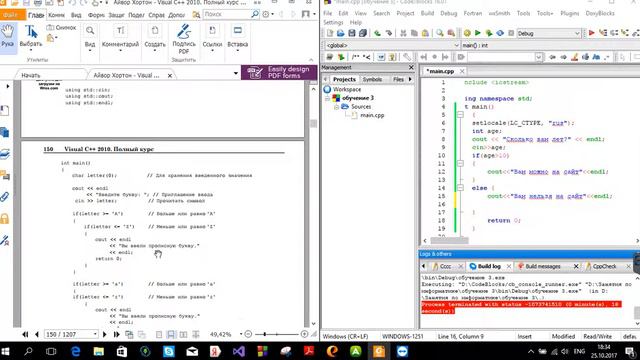Screen dimensions: 640x360
Task: Click the PDF search (Поиск) input field
Action: [x=227, y=14]
